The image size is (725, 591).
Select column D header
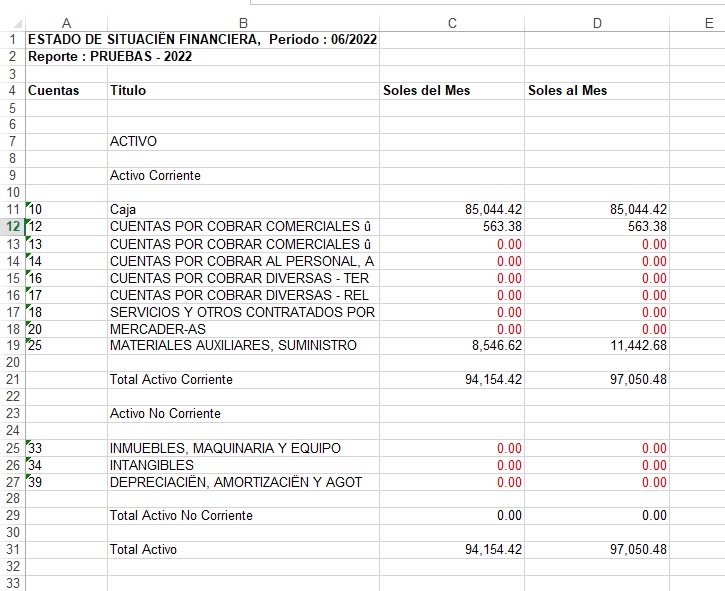click(x=597, y=23)
